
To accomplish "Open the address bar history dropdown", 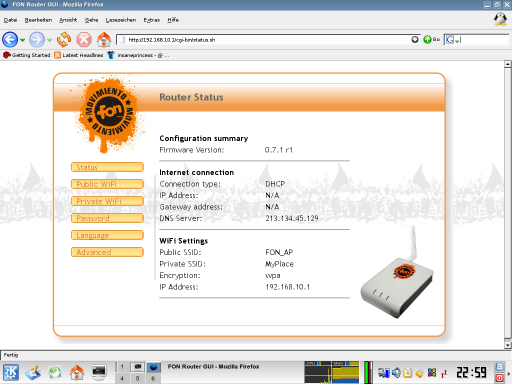I will coord(415,40).
